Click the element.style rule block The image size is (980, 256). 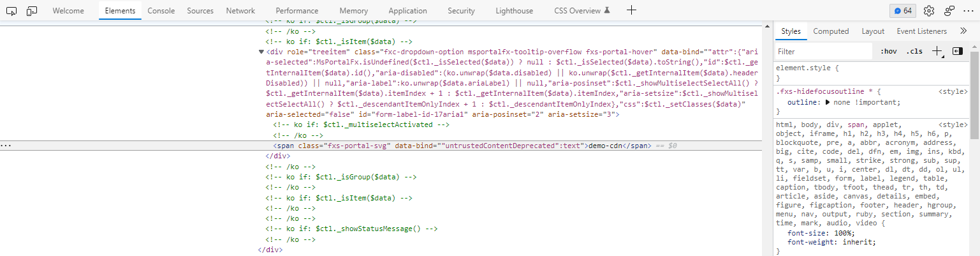click(x=872, y=72)
